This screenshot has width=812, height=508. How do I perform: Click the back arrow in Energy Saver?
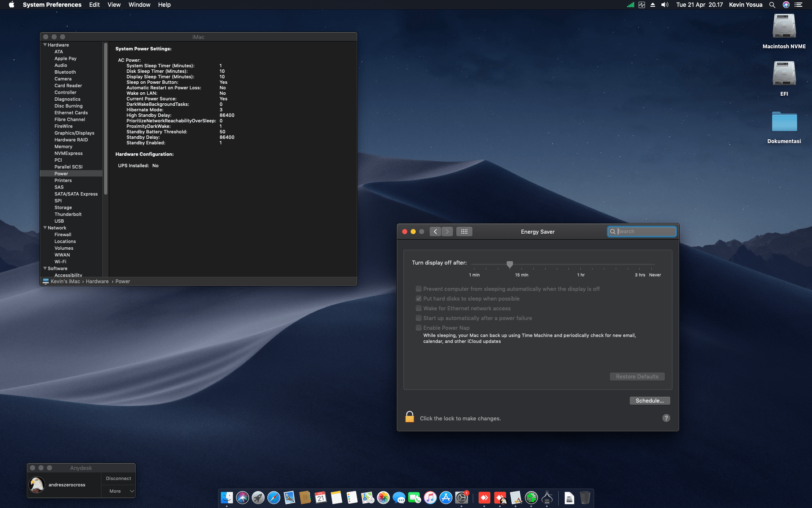coord(435,232)
